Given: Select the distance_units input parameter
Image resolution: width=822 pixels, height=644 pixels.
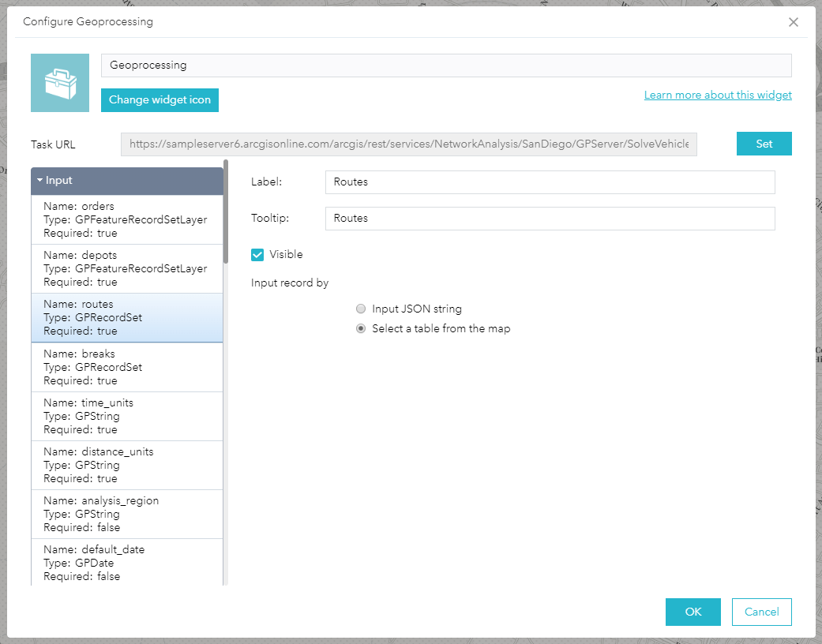Looking at the screenshot, I should 127,466.
